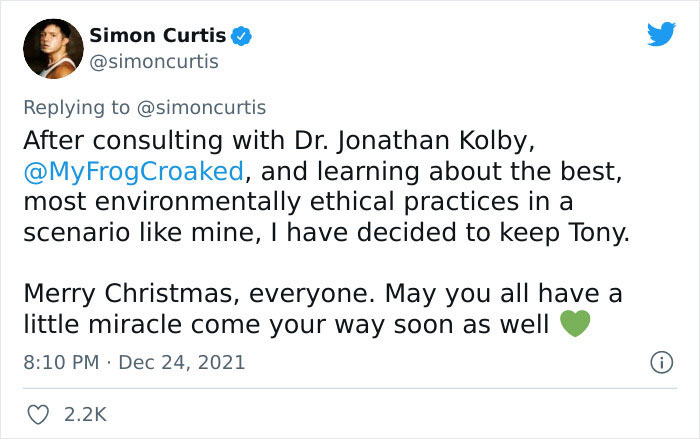Follow the @simoncurtis link in the reply line
The width and height of the screenshot is (700, 439).
coord(208,107)
